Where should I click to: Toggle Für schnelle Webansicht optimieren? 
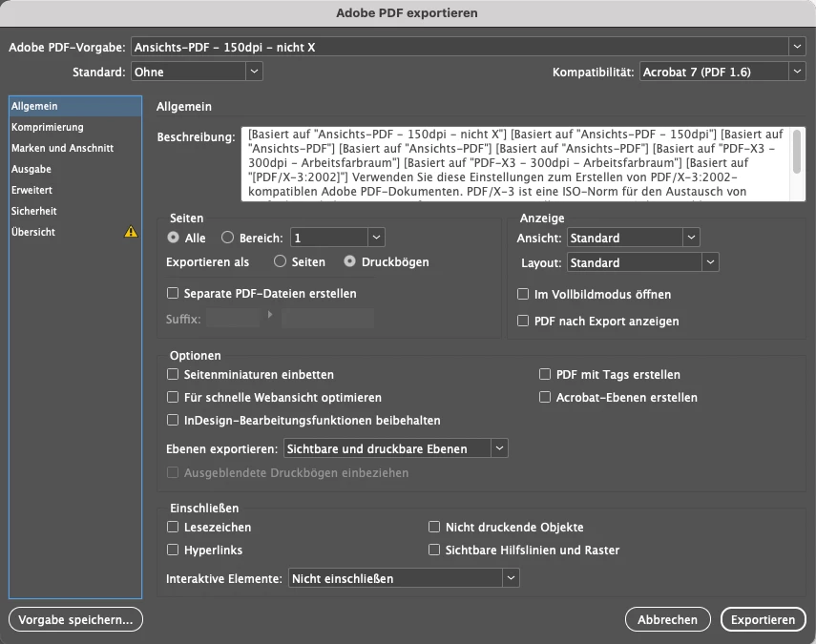point(172,397)
